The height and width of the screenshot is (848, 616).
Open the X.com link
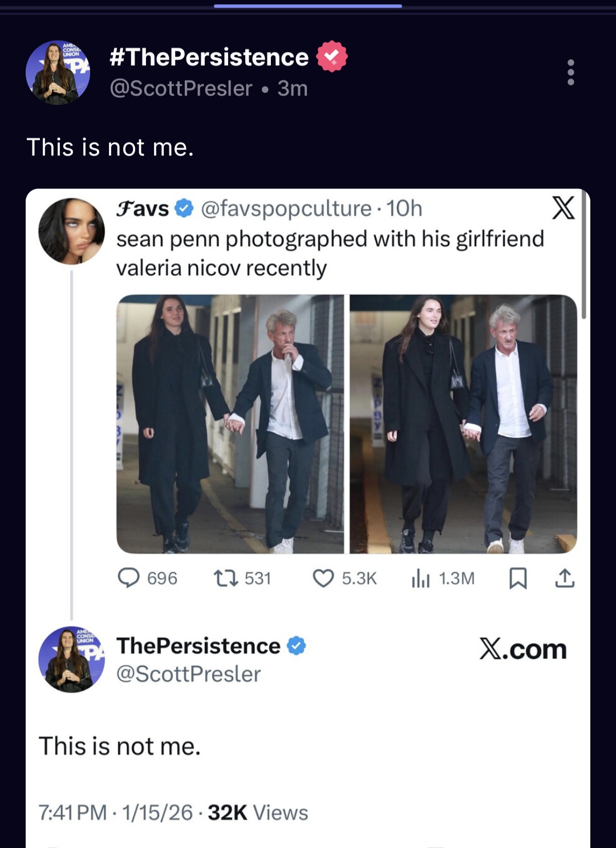tap(521, 650)
